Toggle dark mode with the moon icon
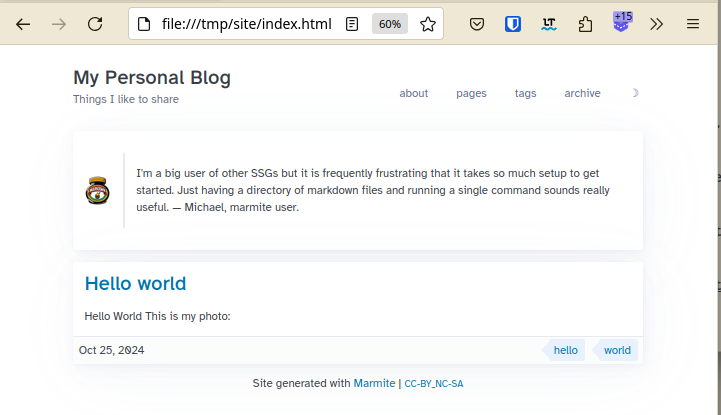Viewport: 721px width, 415px height. click(x=635, y=93)
